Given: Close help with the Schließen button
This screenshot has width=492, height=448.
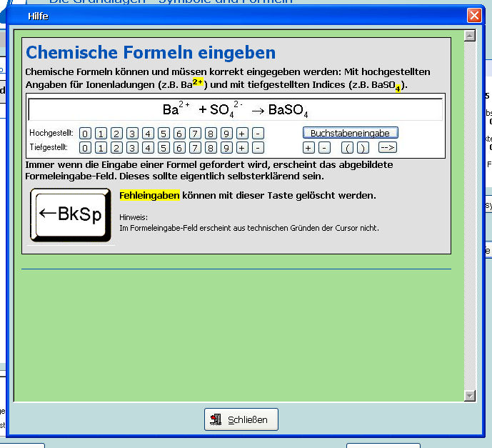Looking at the screenshot, I should (241, 419).
